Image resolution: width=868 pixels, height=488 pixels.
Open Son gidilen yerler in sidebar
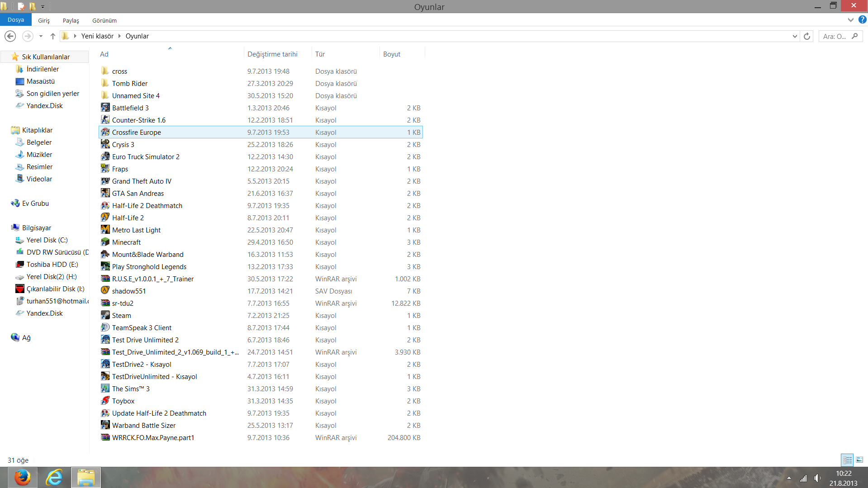tap(53, 94)
